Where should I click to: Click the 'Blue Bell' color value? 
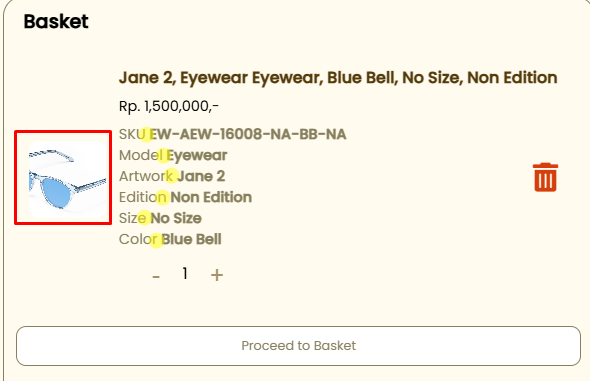[192, 239]
